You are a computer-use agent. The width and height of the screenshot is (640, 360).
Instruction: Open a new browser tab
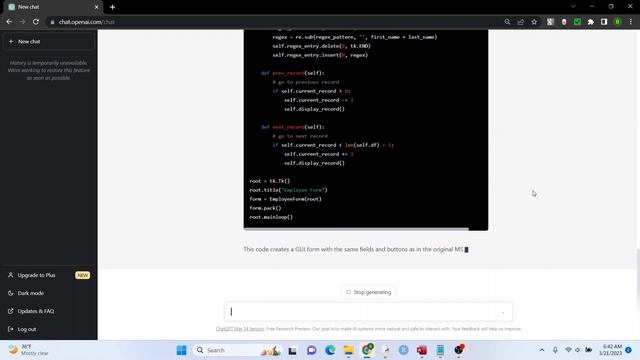pos(112,7)
